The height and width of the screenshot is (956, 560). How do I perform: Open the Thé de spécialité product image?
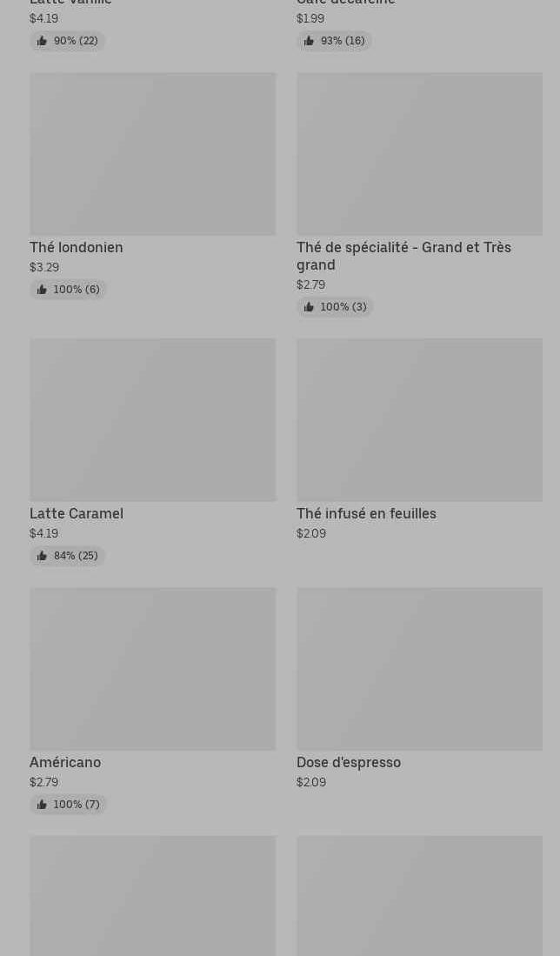[x=419, y=154]
